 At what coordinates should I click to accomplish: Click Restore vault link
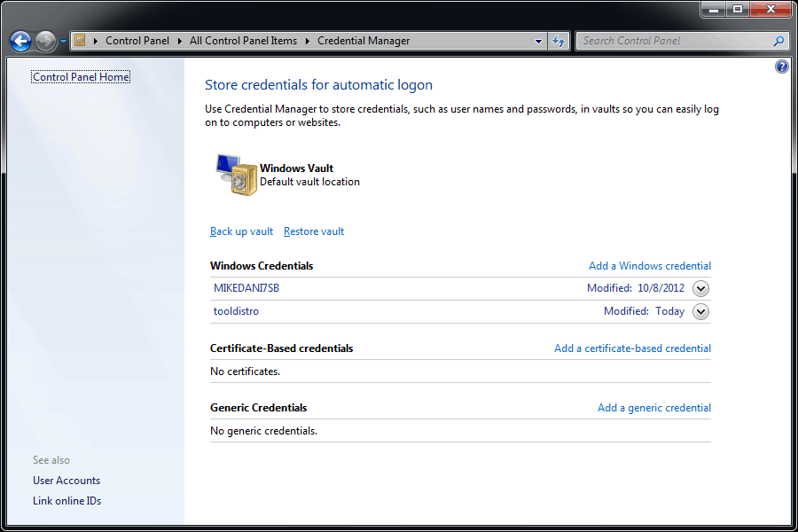[x=314, y=231]
